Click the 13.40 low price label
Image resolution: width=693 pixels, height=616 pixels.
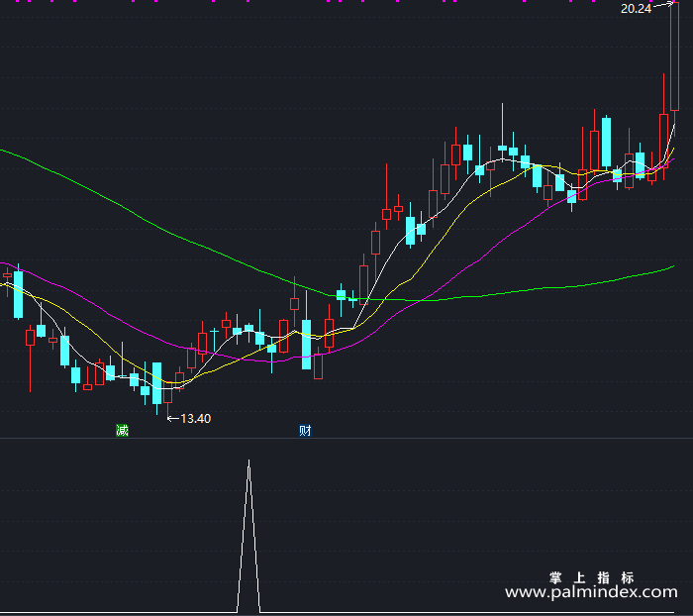click(x=195, y=418)
